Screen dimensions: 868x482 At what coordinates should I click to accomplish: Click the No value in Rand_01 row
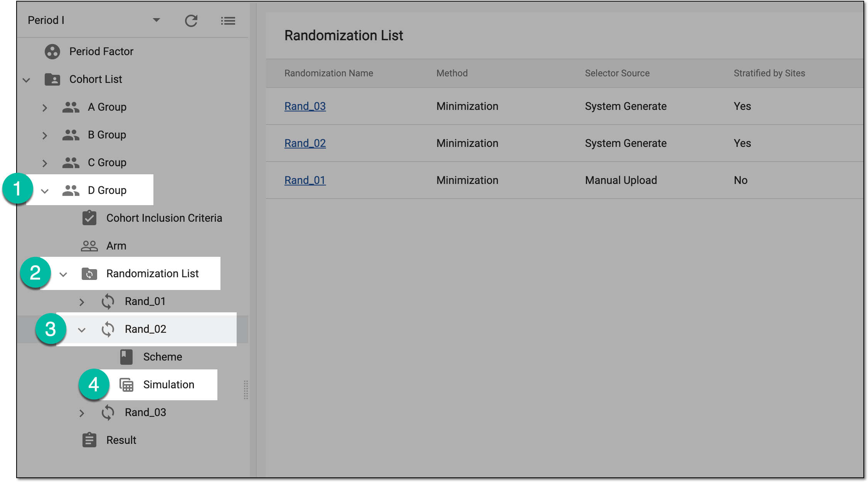[740, 180]
